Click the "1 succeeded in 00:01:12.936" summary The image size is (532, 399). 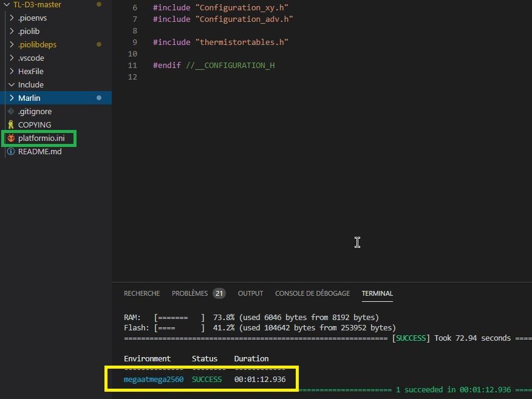pyautogui.click(x=453, y=389)
